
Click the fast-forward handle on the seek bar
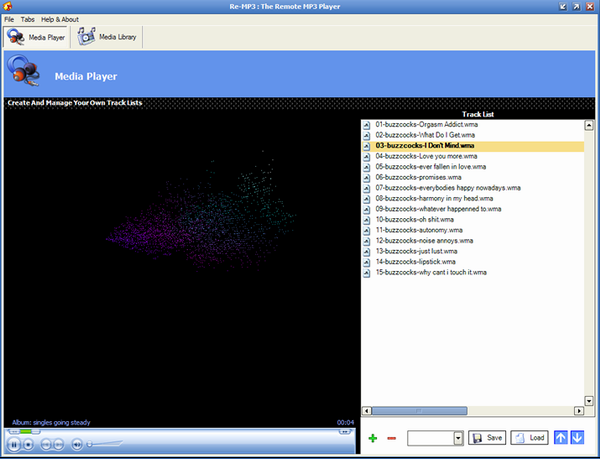tap(345, 431)
